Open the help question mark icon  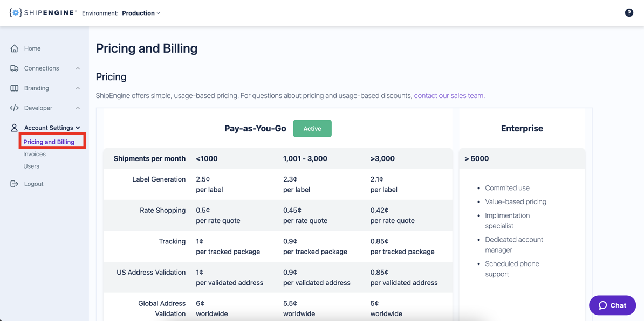click(629, 13)
